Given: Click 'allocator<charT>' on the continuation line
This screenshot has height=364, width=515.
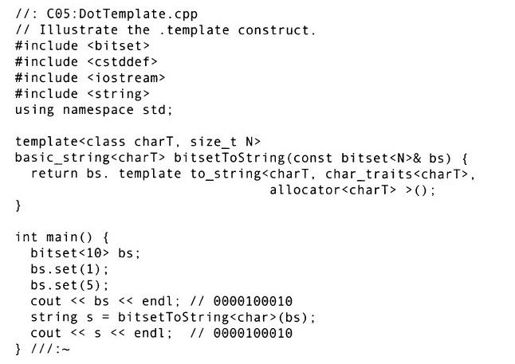Looking at the screenshot, I should 333,190.
